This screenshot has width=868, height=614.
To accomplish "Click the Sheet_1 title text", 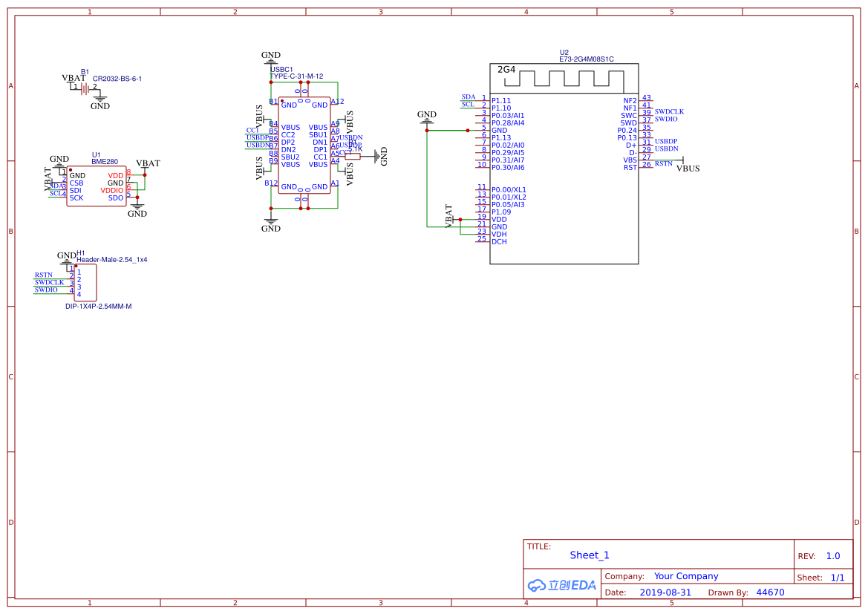I will pyautogui.click(x=590, y=555).
